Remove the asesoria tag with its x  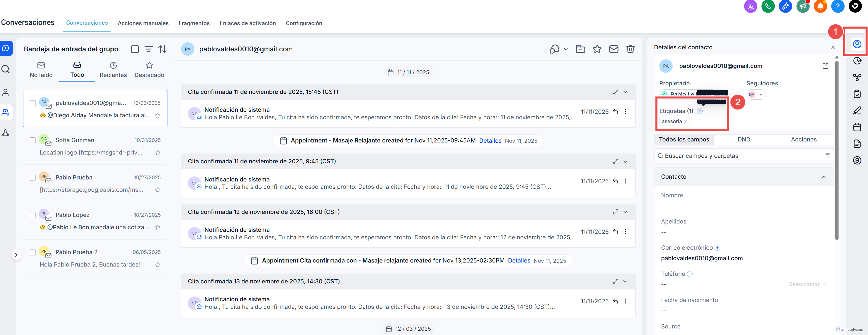(x=685, y=122)
